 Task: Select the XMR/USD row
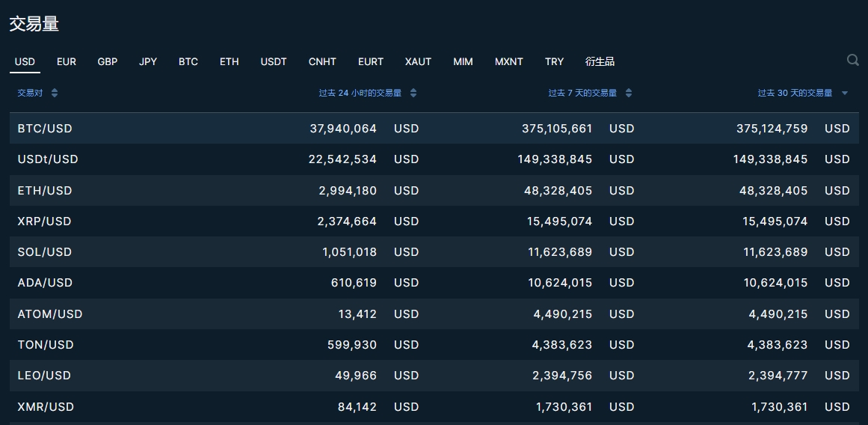pyautogui.click(x=46, y=407)
